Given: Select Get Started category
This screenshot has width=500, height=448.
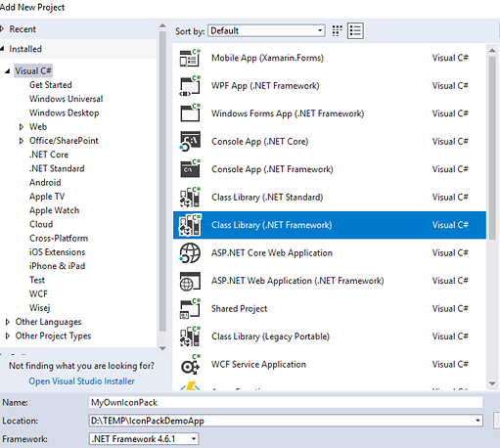Looking at the screenshot, I should (x=51, y=85).
